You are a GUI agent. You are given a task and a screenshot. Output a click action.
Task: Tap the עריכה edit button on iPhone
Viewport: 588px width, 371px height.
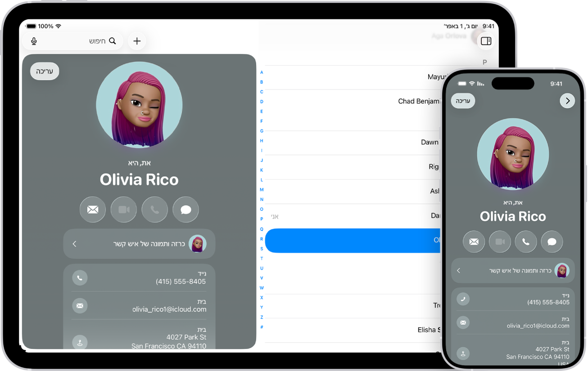463,101
